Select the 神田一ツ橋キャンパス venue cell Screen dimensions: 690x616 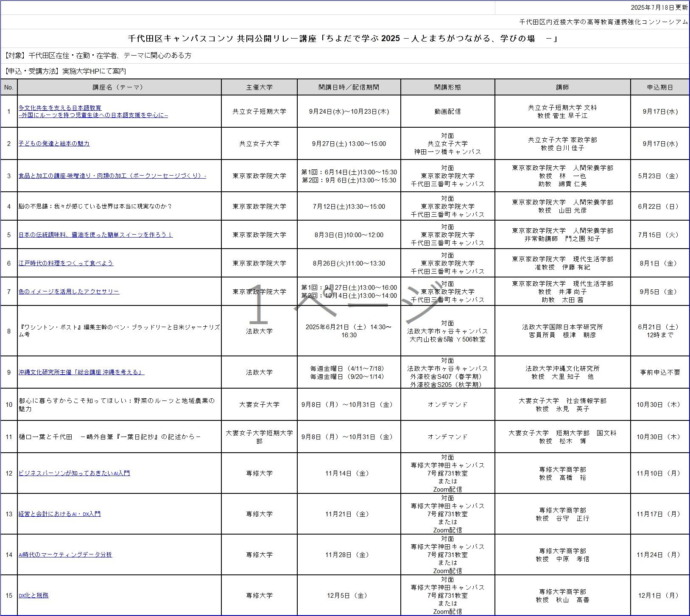448,143
